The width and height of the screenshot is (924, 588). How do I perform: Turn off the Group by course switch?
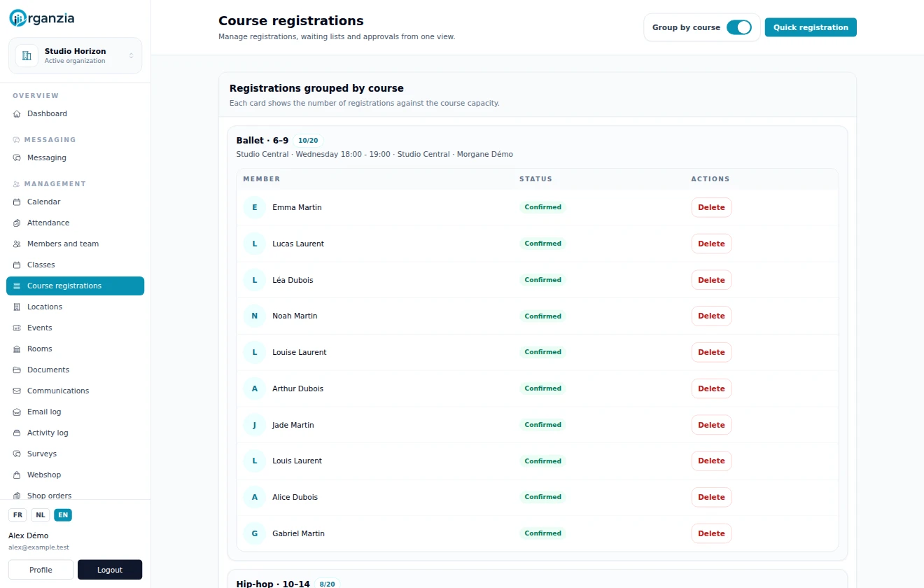coord(738,27)
